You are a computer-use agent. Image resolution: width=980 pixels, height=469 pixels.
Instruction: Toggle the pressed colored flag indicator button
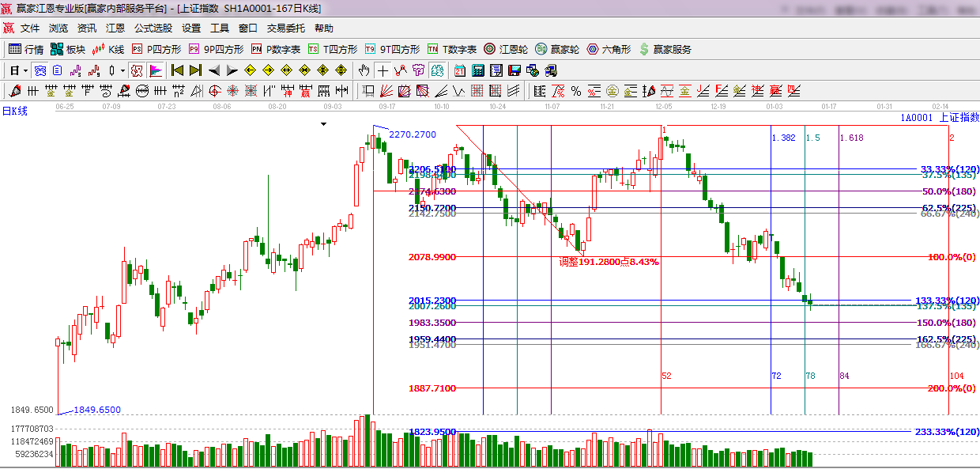155,70
